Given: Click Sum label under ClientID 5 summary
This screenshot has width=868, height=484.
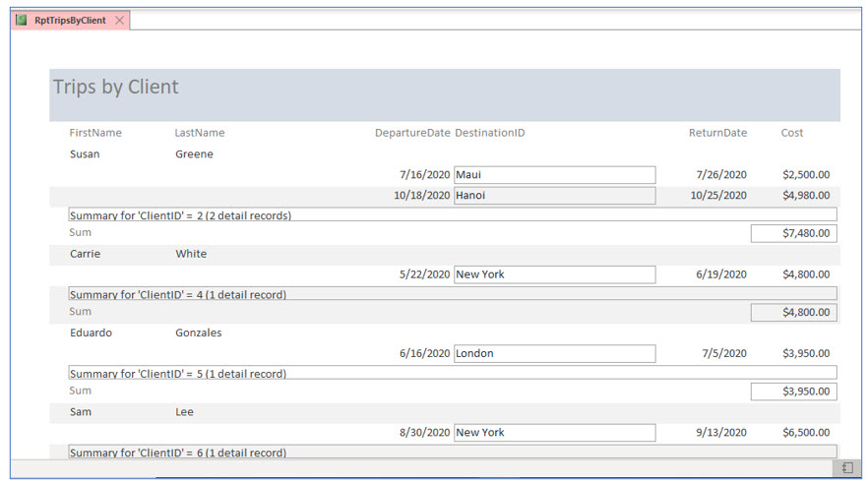Looking at the screenshot, I should [81, 391].
